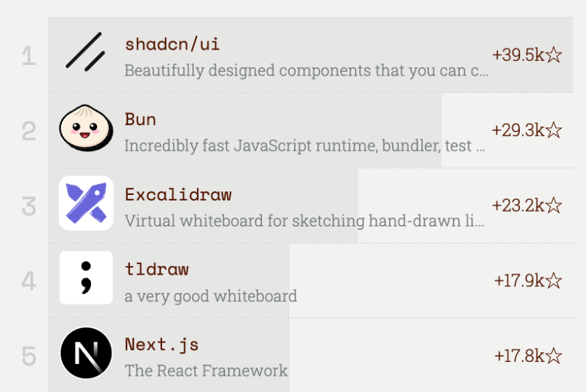Click the Excalidraw crossed-pencils logo

pos(86,203)
